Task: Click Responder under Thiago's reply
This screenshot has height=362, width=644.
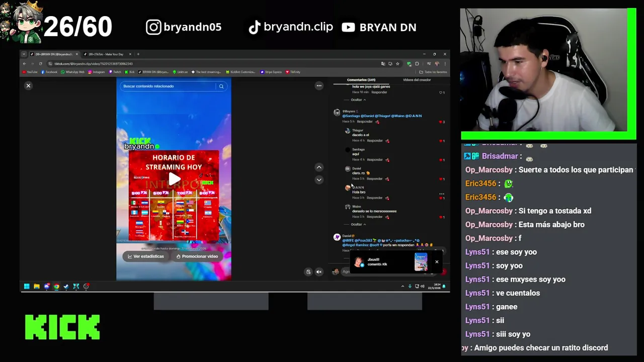Action: point(375,141)
